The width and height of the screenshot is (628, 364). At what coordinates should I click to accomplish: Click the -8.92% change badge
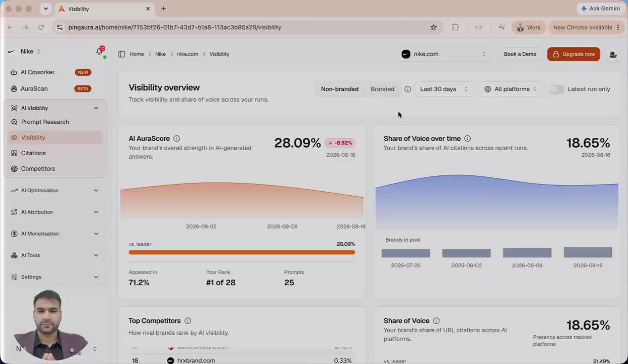340,143
